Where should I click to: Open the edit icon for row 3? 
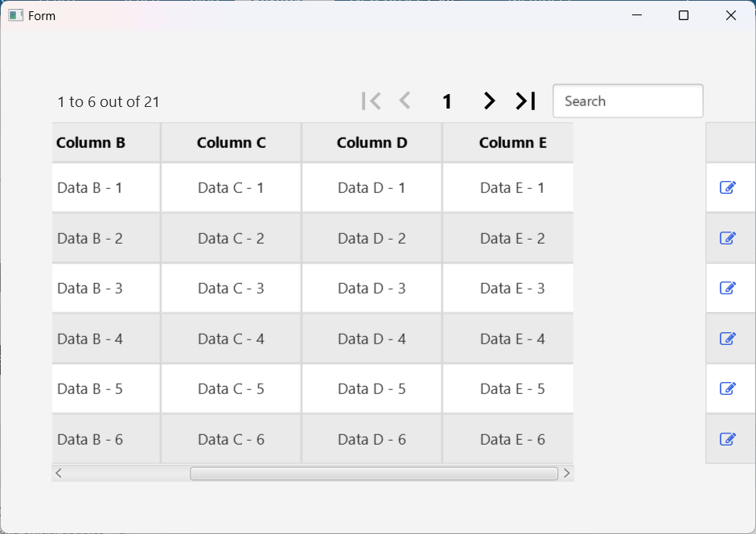click(728, 288)
